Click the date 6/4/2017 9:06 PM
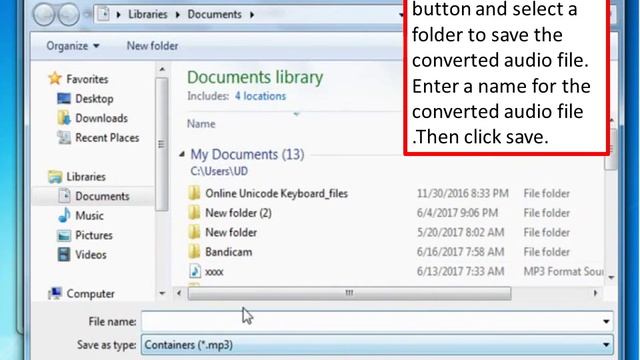This screenshot has width=640, height=360. 457,213
